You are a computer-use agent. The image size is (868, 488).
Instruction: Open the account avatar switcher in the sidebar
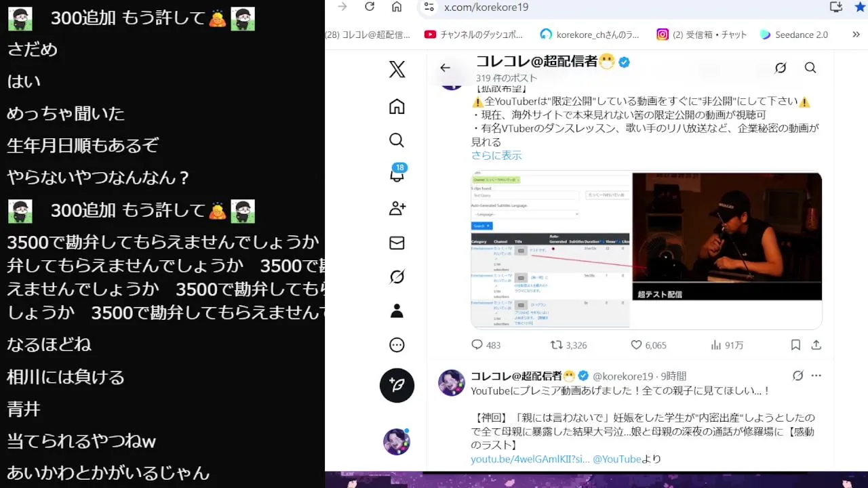[x=397, y=442]
